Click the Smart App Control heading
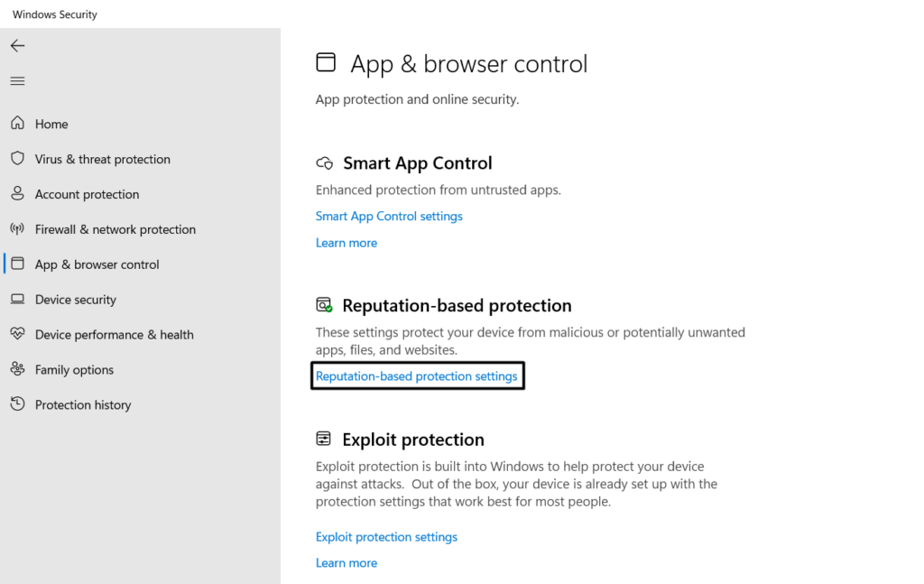924x584 pixels. coord(417,163)
